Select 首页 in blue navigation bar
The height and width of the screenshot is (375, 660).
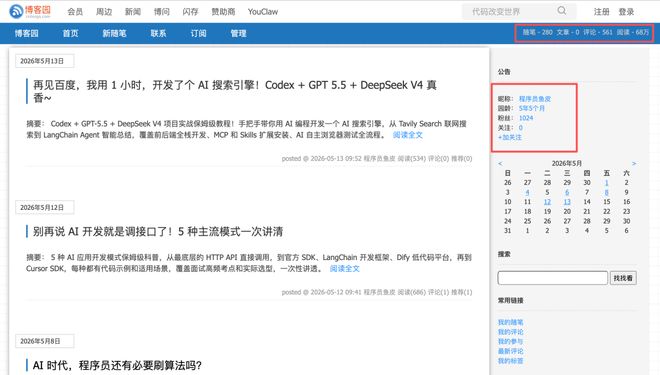pos(70,33)
